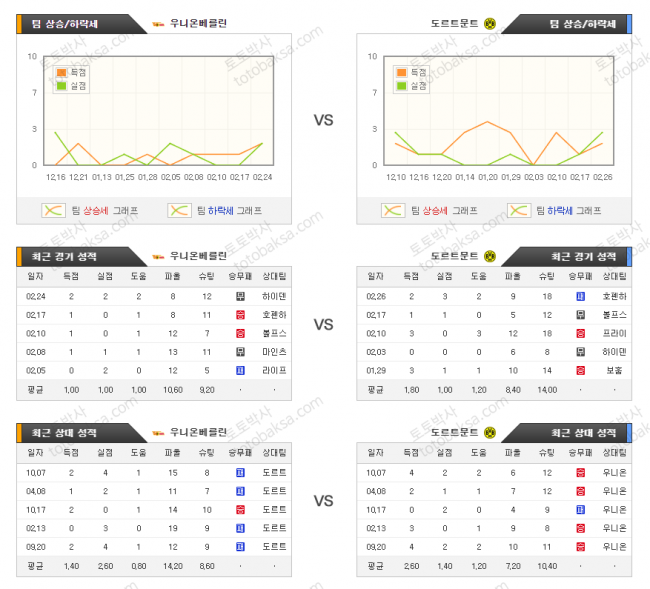Click draw icon in Union Berlin's 02.24 row
Screen dimensions: 650x589
240,296
